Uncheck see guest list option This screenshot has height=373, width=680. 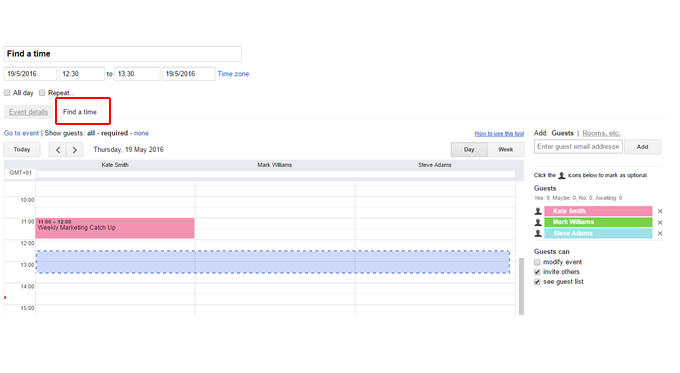(537, 282)
